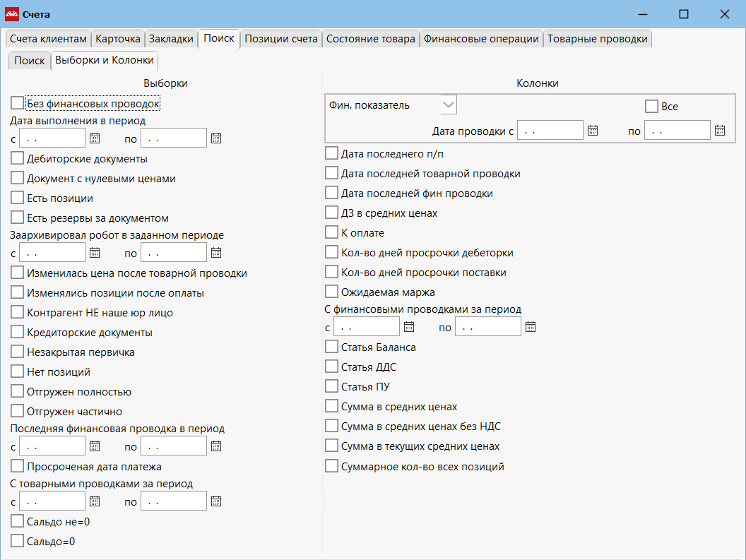The height and width of the screenshot is (560, 746).
Task: Maximize the Счета window
Action: (684, 14)
